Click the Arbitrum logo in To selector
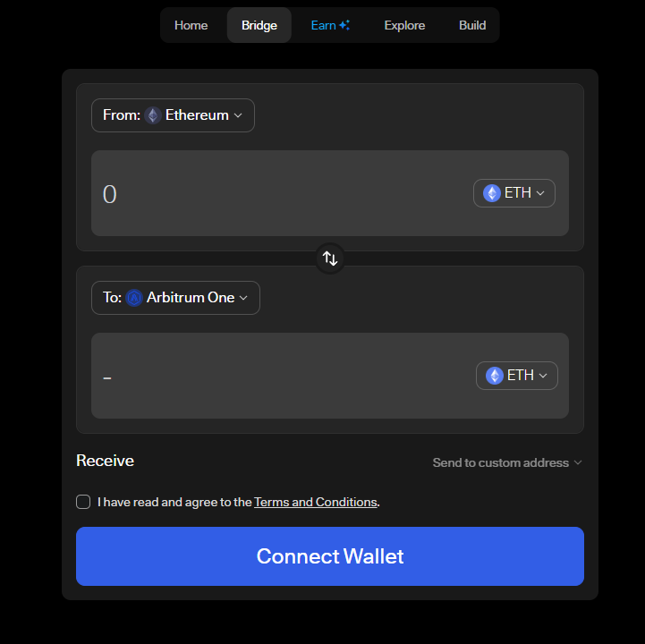 (134, 298)
